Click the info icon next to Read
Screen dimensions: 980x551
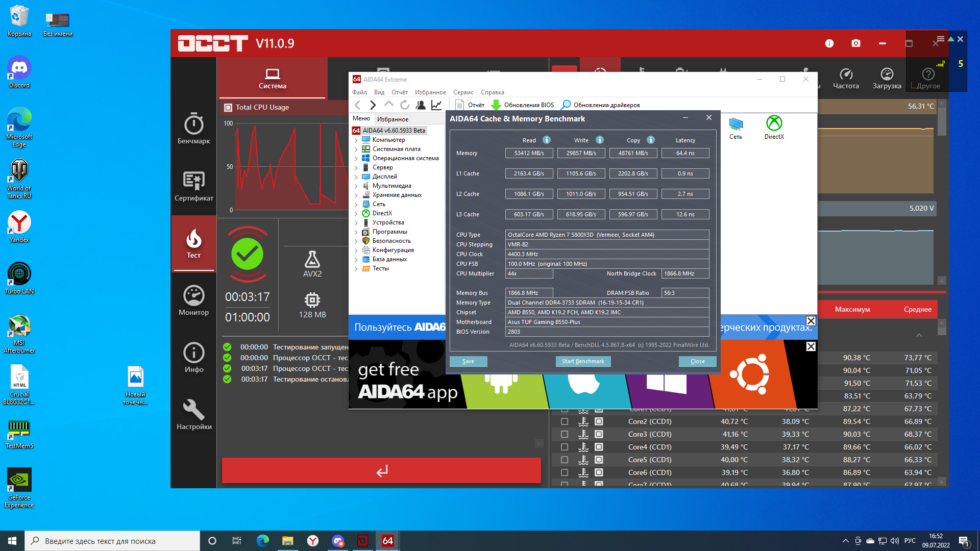coord(547,140)
